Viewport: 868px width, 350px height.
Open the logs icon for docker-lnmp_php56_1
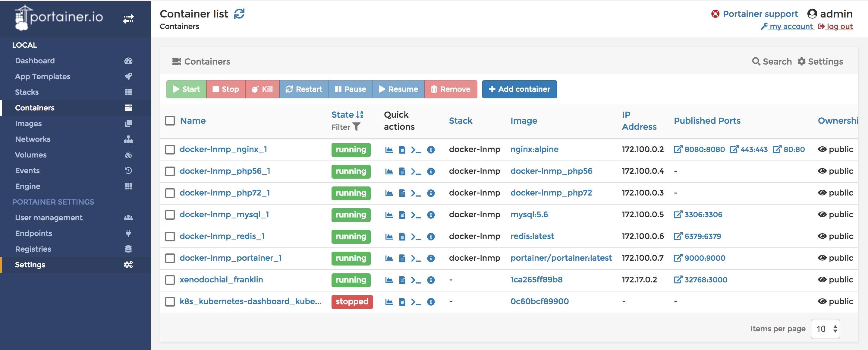click(402, 171)
